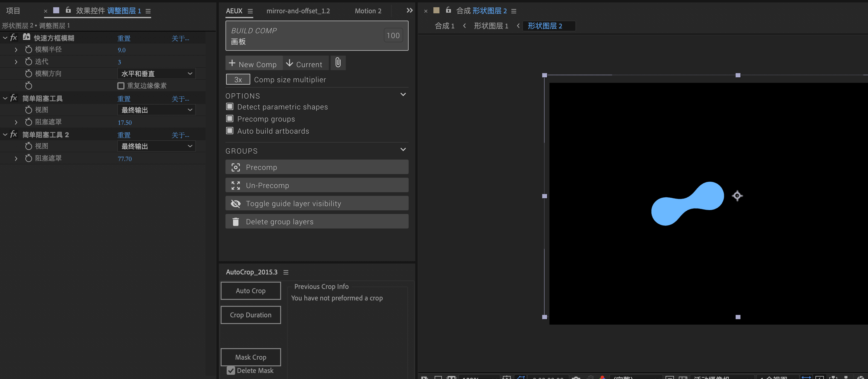The image size is (868, 379).
Task: Enable the 视图 stopwatch under 简单阻塞工具 2
Action: click(29, 146)
